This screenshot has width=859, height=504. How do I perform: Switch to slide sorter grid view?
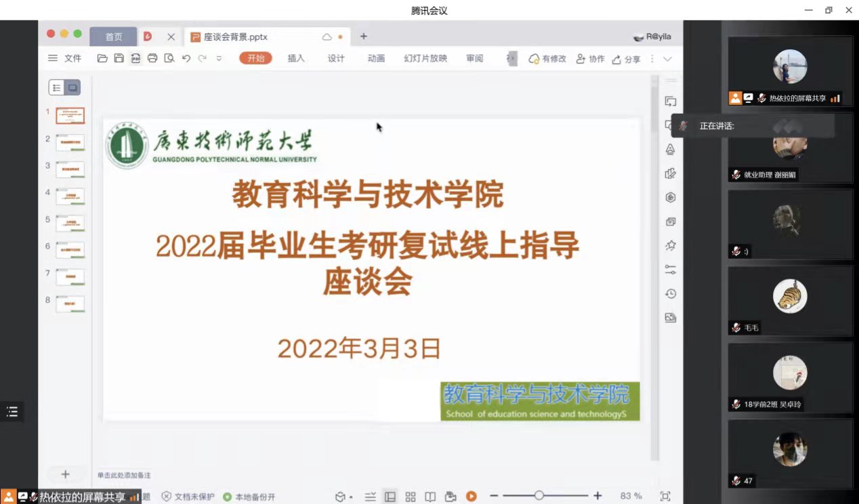[411, 497]
